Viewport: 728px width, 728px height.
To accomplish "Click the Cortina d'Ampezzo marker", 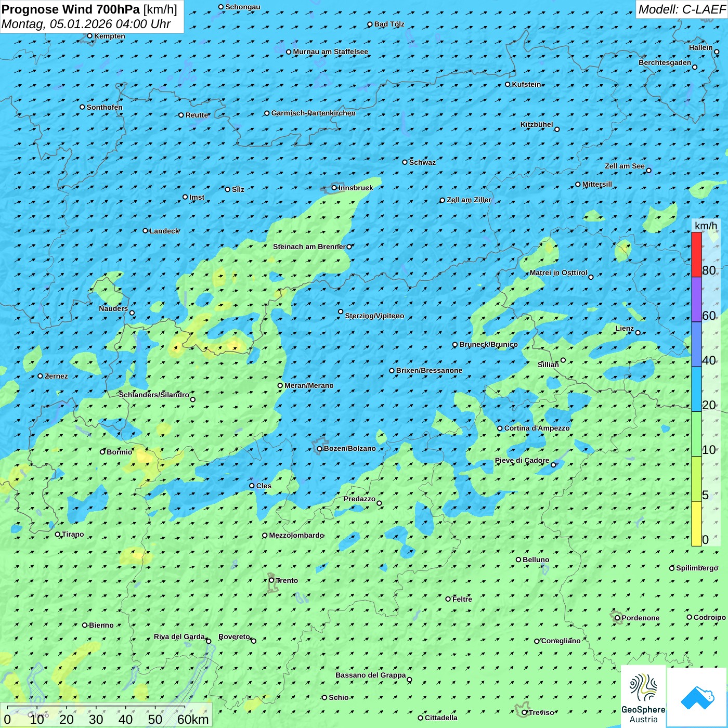I will coord(500,428).
